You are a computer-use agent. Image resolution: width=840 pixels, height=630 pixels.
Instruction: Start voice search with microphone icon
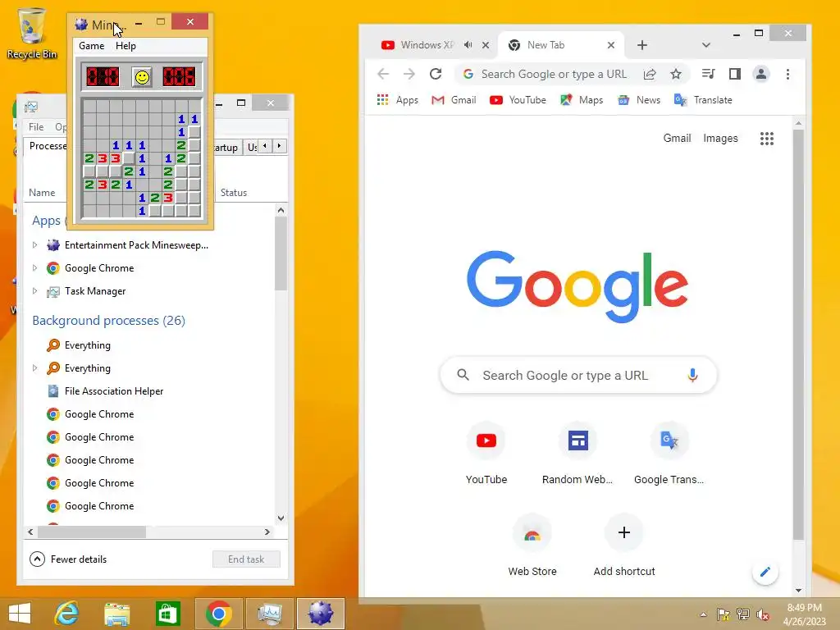(x=692, y=375)
